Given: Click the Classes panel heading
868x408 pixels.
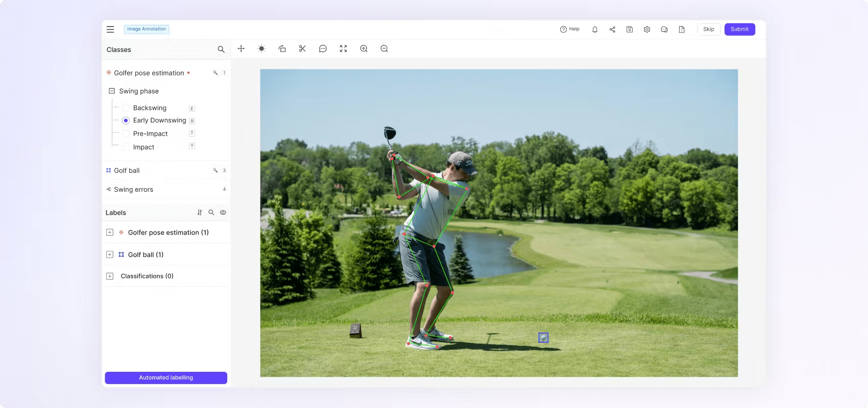Looking at the screenshot, I should pyautogui.click(x=119, y=49).
